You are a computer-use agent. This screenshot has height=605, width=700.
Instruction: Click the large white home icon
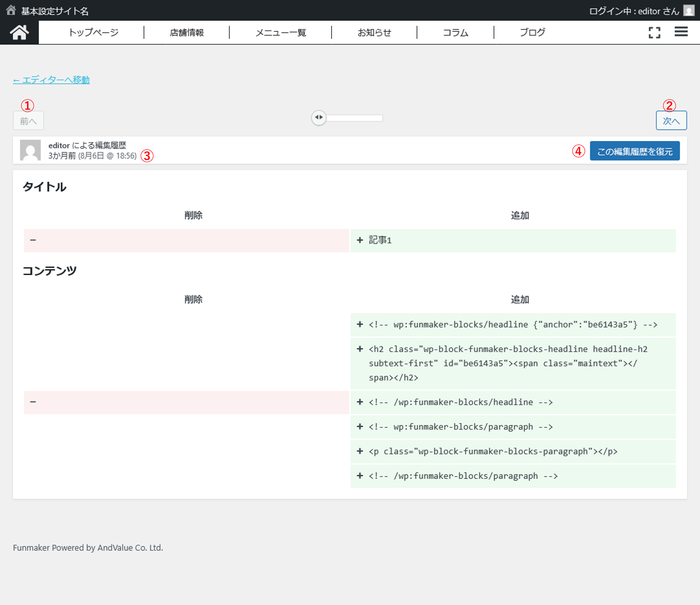pyautogui.click(x=19, y=32)
